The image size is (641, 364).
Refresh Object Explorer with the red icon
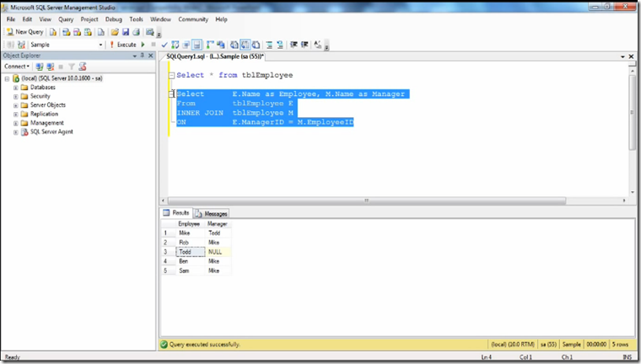[83, 67]
